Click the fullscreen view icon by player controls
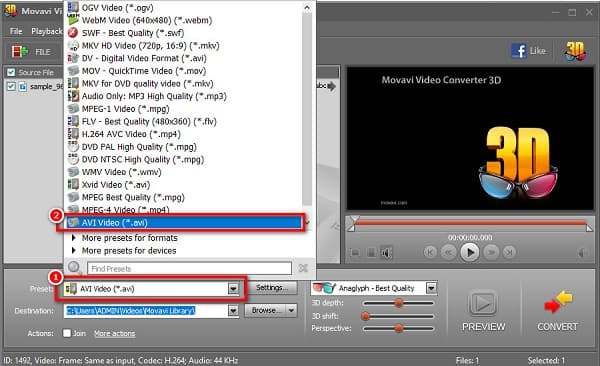Viewport: 600px width, 366px height. click(355, 253)
